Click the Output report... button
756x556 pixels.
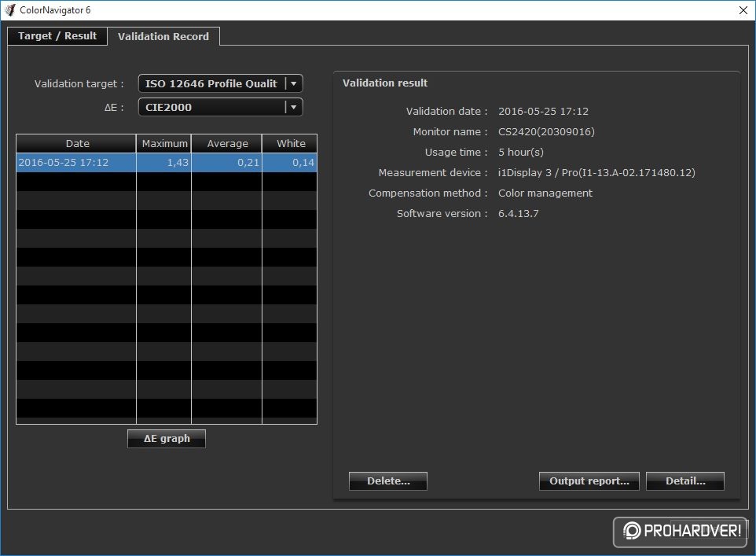pos(589,481)
